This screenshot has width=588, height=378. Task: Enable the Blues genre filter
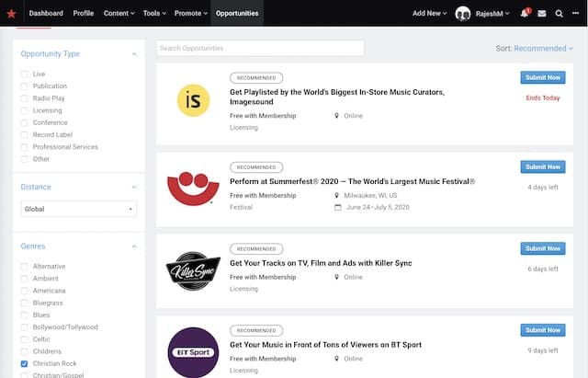click(25, 315)
